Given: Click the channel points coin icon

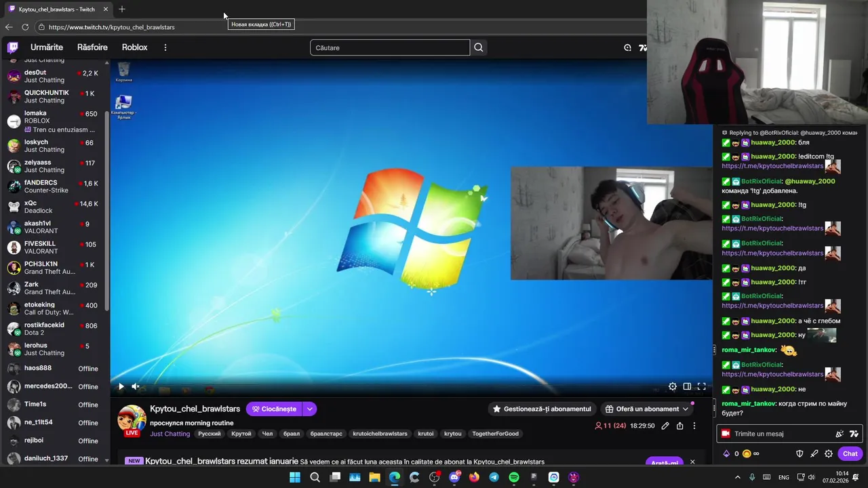Looking at the screenshot, I should tap(747, 453).
